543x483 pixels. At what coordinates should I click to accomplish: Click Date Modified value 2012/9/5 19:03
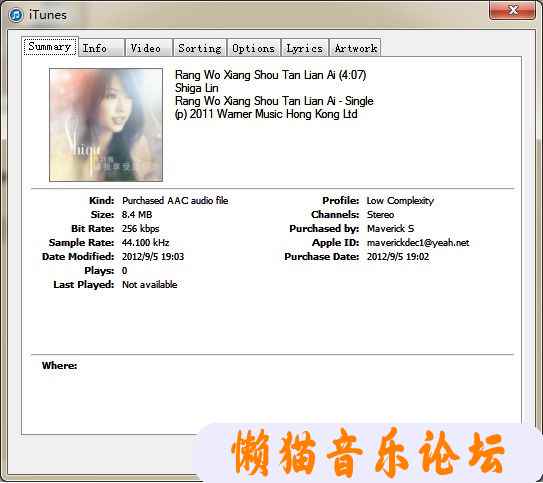click(153, 257)
